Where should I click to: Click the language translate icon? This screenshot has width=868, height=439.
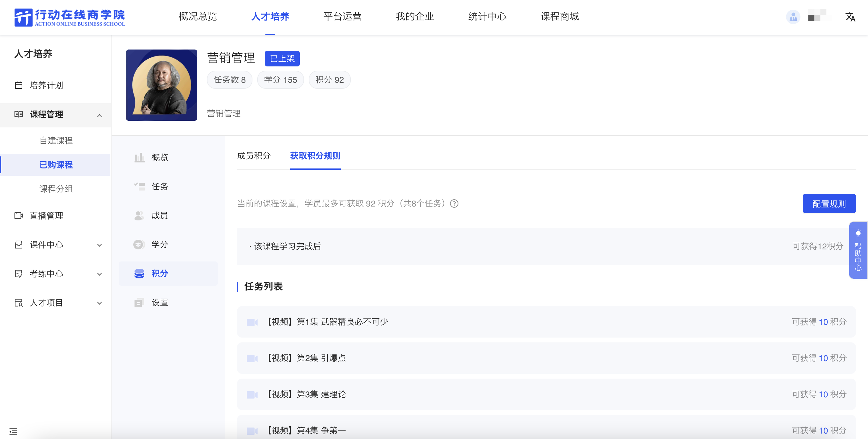click(x=850, y=17)
